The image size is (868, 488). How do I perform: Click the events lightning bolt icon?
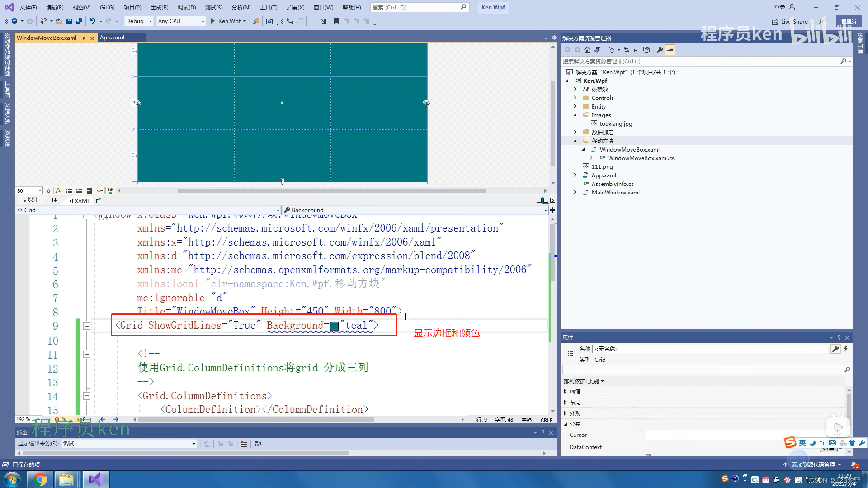[x=845, y=349]
